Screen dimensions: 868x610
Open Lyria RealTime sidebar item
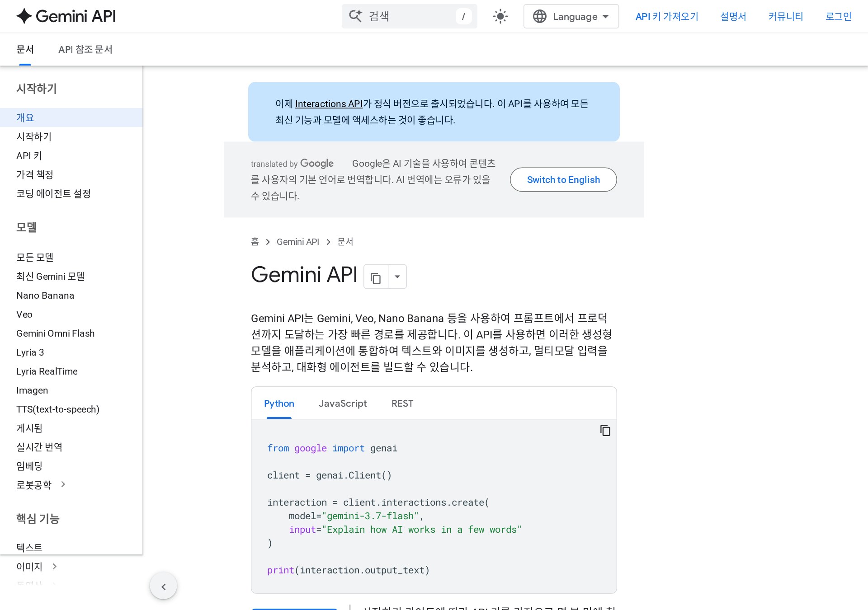[x=47, y=371]
